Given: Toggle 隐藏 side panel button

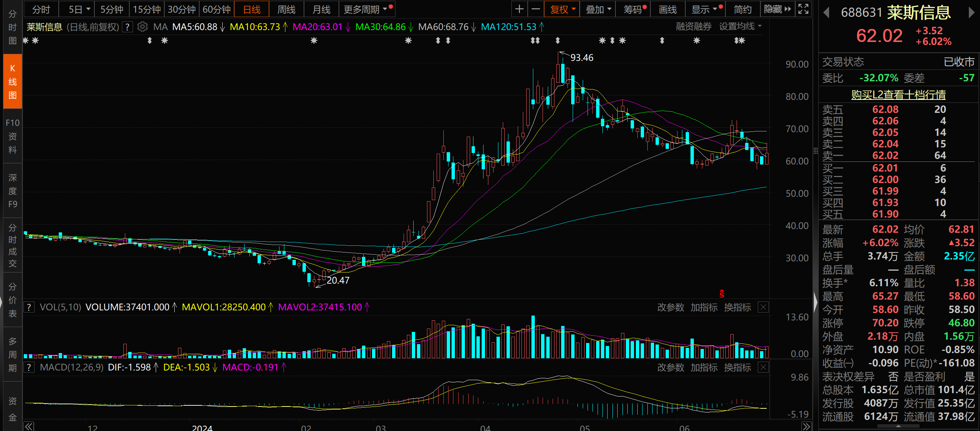Looking at the screenshot, I should 777,9.
